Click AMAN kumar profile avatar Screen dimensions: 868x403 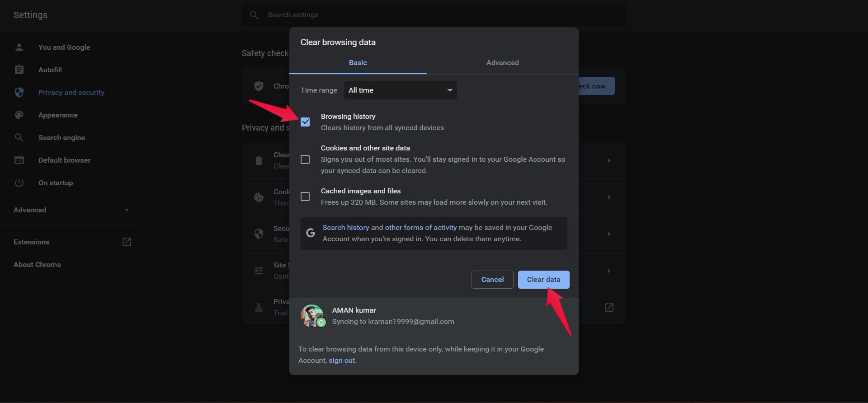click(312, 315)
